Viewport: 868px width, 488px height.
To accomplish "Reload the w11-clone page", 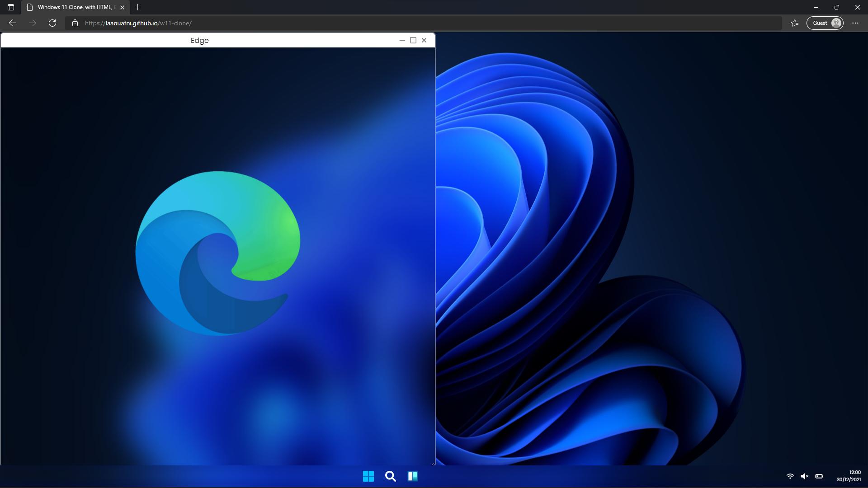I will (x=52, y=23).
